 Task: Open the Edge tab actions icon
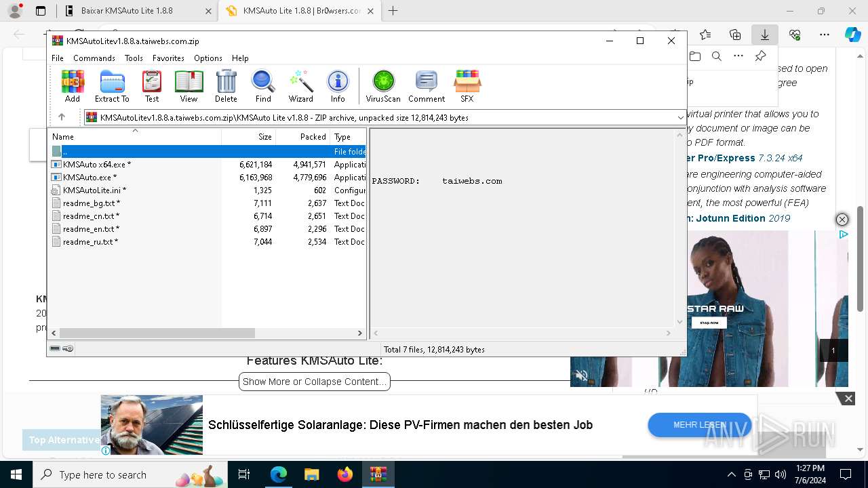coord(41,11)
